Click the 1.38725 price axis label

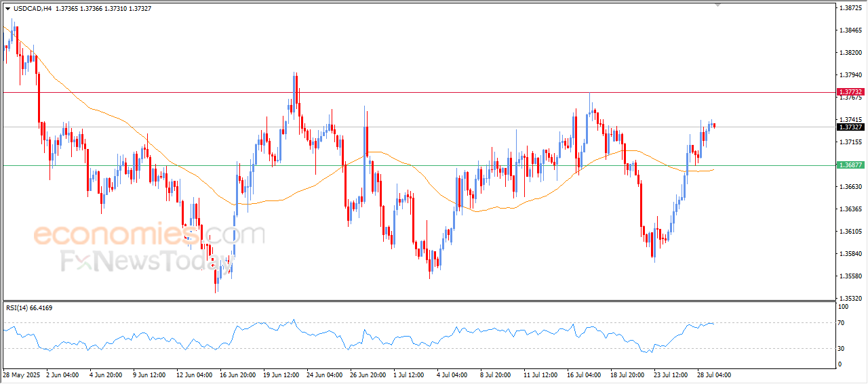click(x=850, y=8)
